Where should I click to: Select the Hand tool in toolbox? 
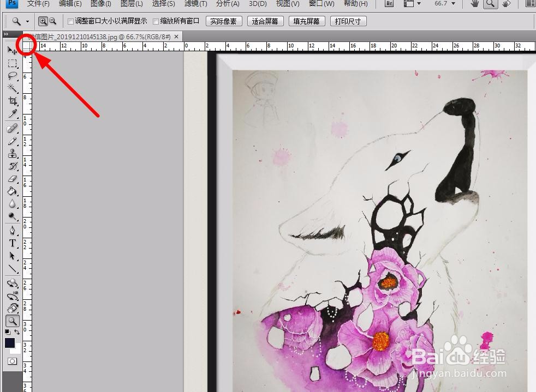click(13, 309)
